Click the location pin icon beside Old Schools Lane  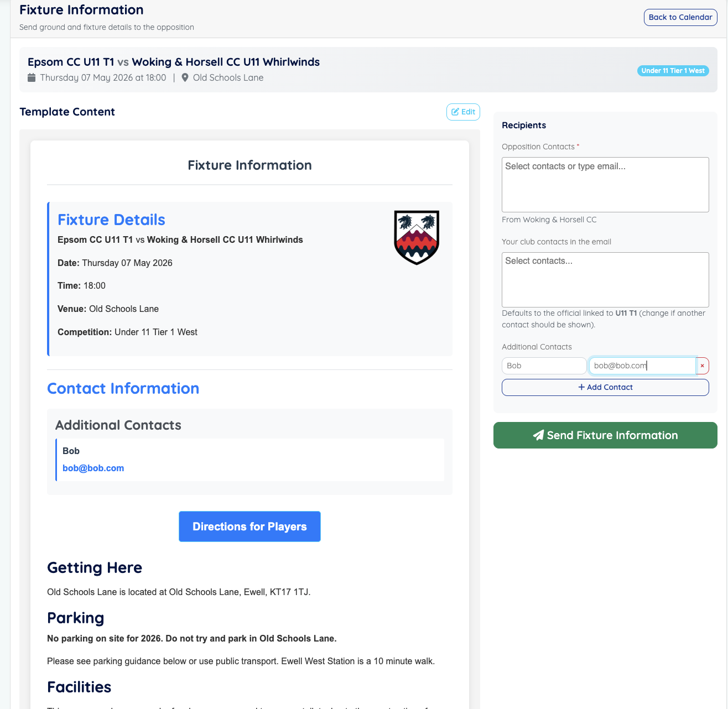(185, 77)
